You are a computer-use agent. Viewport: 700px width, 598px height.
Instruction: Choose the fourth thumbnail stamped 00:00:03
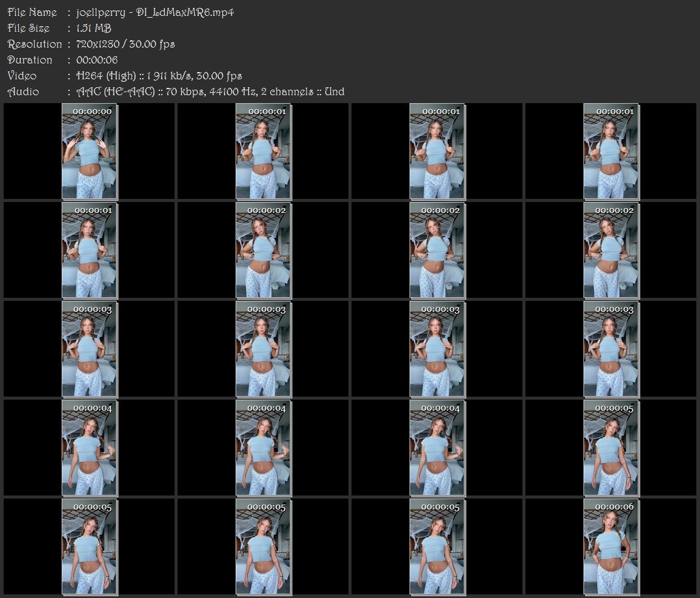point(611,349)
